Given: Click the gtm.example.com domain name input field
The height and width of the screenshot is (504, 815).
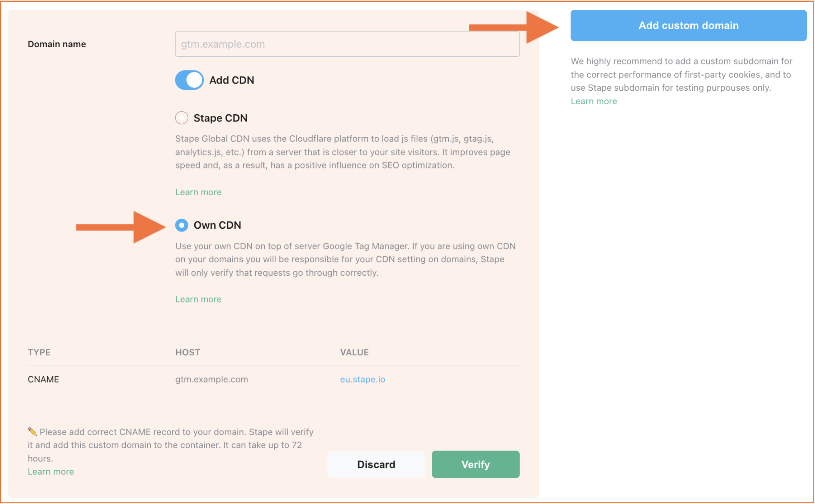Looking at the screenshot, I should [x=347, y=44].
